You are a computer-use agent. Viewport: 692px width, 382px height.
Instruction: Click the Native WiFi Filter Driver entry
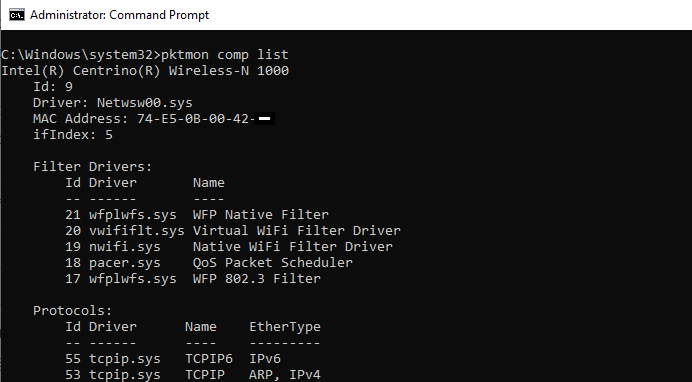293,247
